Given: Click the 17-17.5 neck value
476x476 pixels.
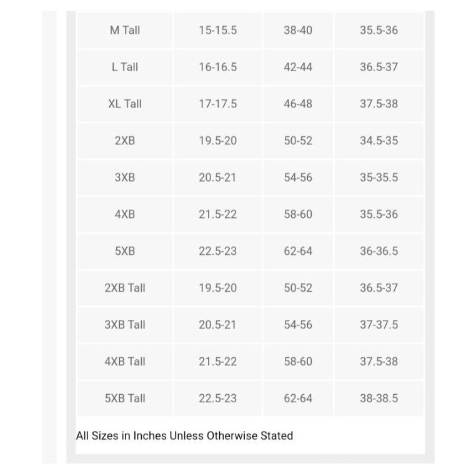Looking at the screenshot, I should click(218, 104).
